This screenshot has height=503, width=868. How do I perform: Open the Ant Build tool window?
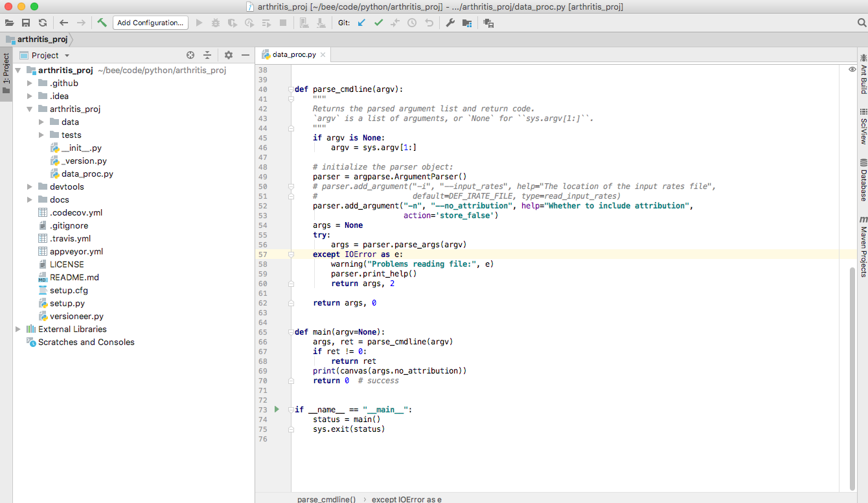click(x=863, y=73)
